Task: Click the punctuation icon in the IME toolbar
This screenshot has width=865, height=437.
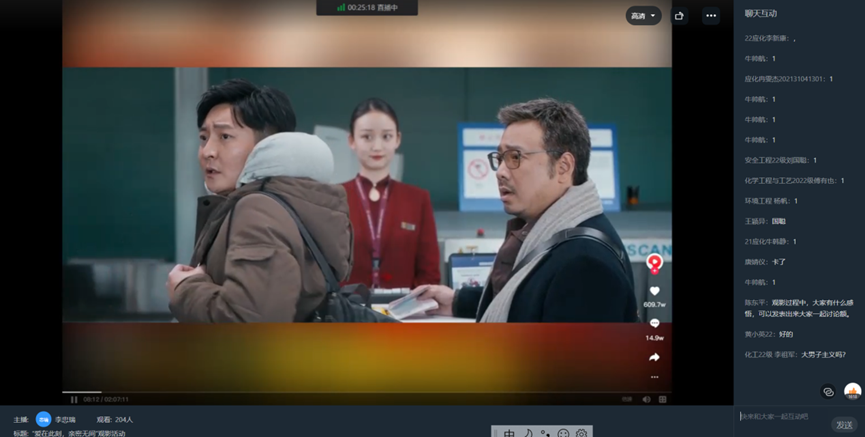Action: point(545,433)
